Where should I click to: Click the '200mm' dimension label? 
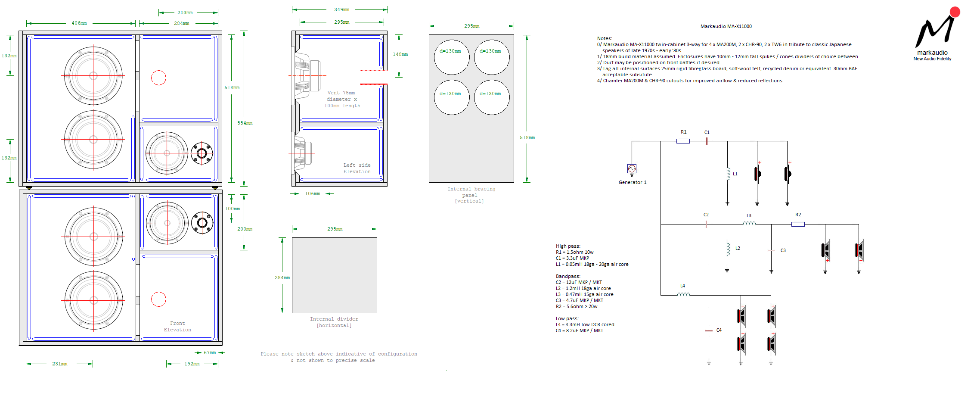click(245, 229)
